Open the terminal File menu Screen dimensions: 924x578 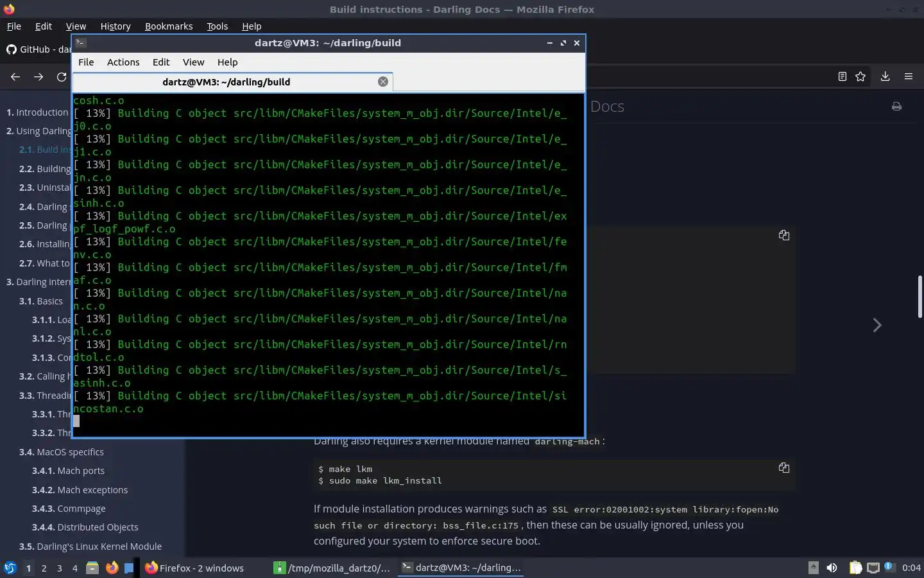[86, 62]
